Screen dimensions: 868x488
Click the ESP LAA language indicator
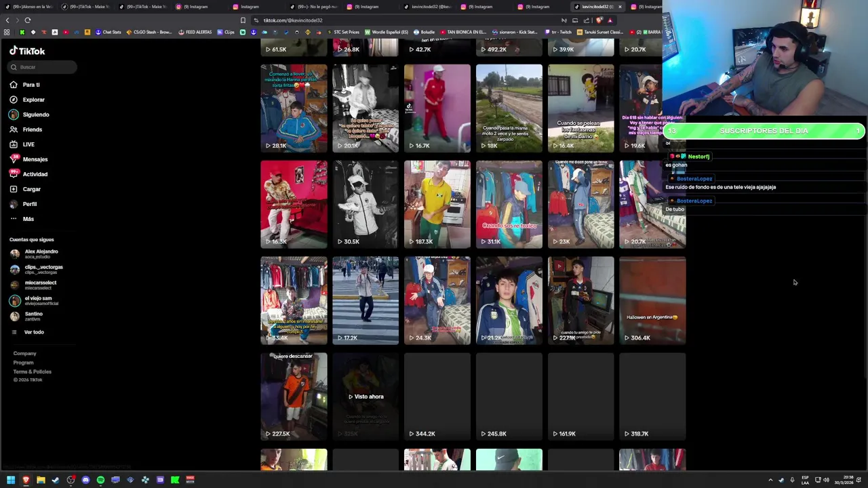tap(805, 480)
